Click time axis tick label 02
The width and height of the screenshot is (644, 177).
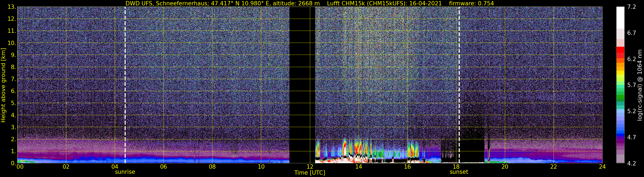(66, 167)
